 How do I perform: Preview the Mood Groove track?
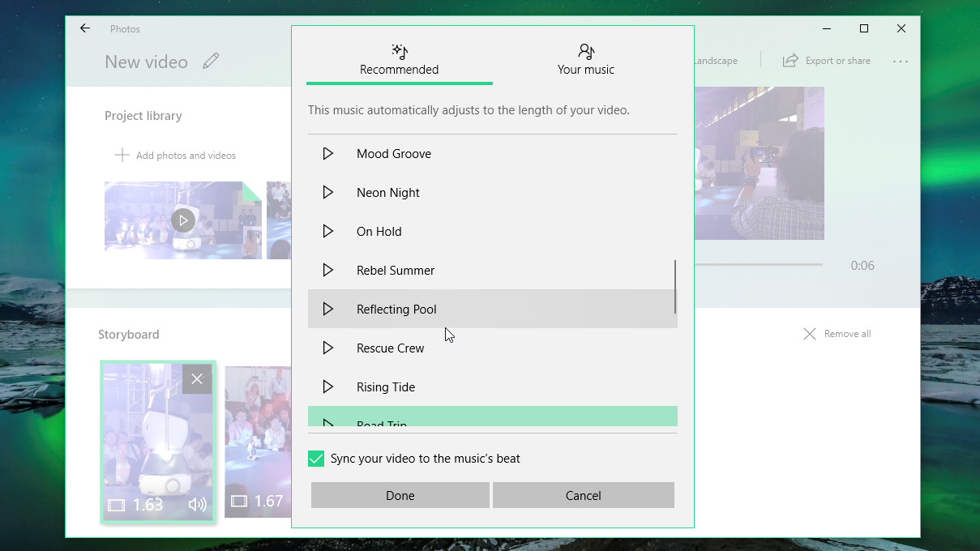coord(328,153)
